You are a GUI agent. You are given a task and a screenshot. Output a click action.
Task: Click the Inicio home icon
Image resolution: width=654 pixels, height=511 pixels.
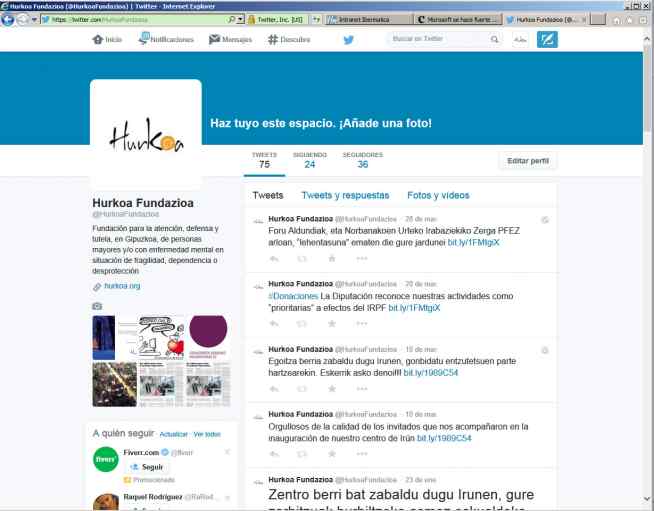(x=98, y=40)
